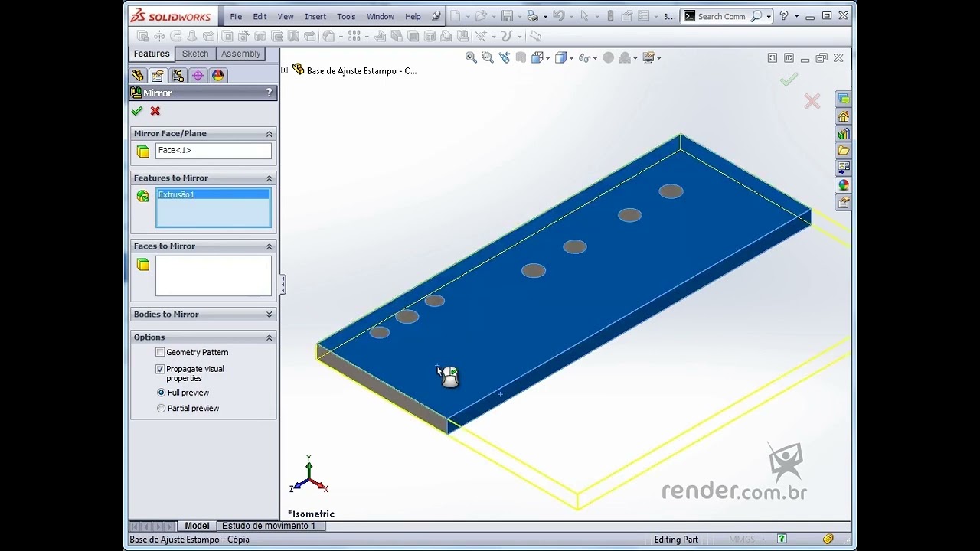Screen dimensions: 980x551
Task: Open the FeatureManager design tree tab icon
Action: (x=137, y=75)
